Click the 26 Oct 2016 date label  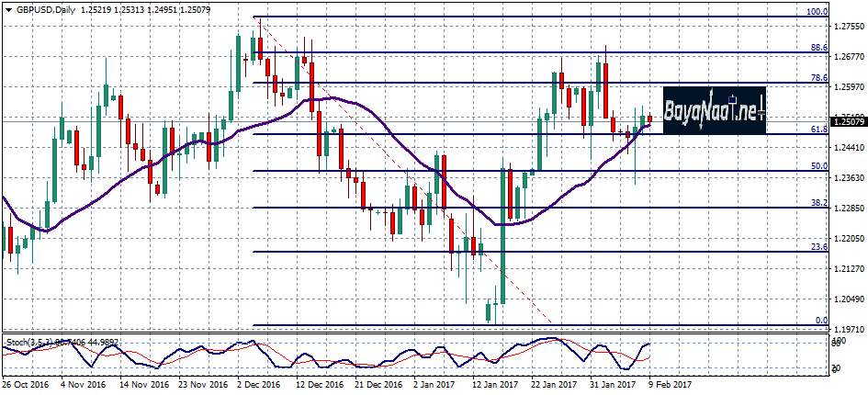(x=25, y=385)
